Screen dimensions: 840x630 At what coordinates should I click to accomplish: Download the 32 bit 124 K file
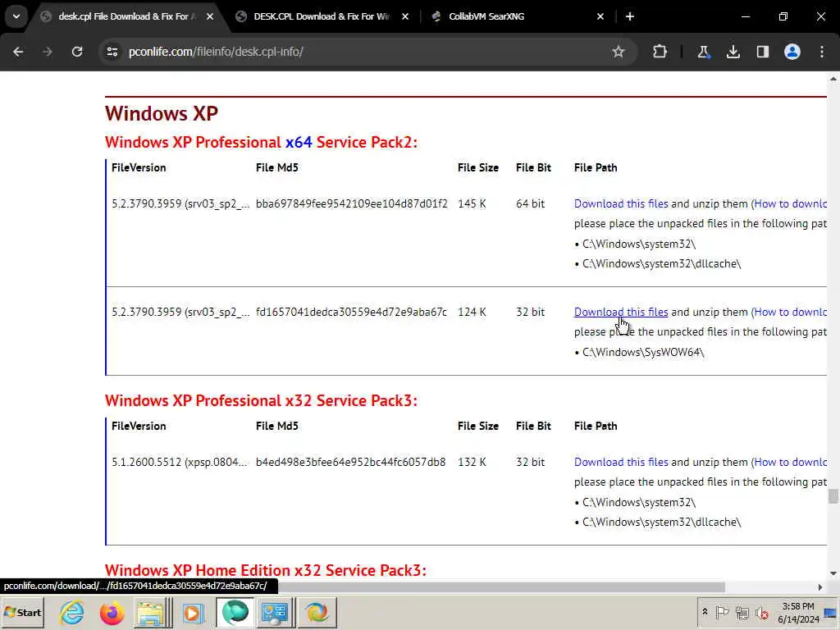pyautogui.click(x=621, y=312)
